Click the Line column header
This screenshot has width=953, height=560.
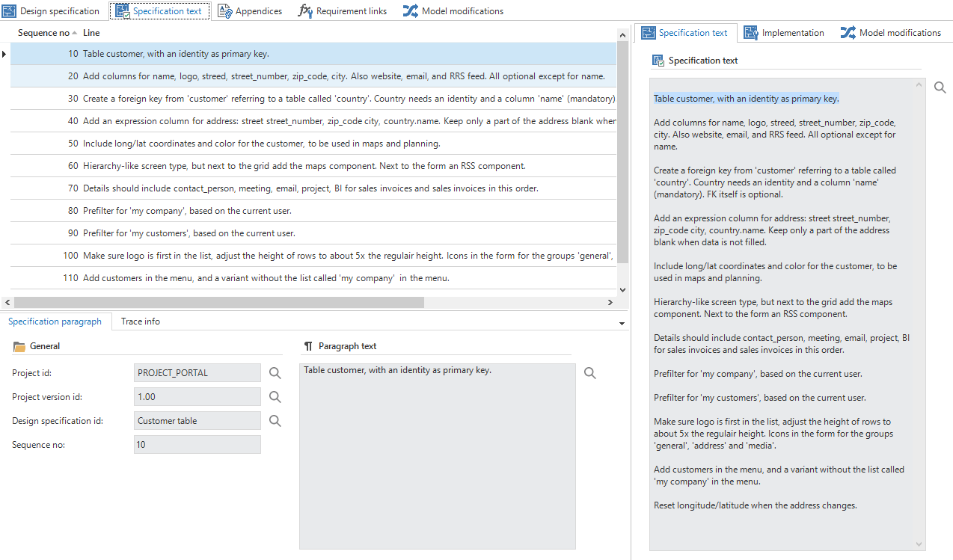click(91, 33)
